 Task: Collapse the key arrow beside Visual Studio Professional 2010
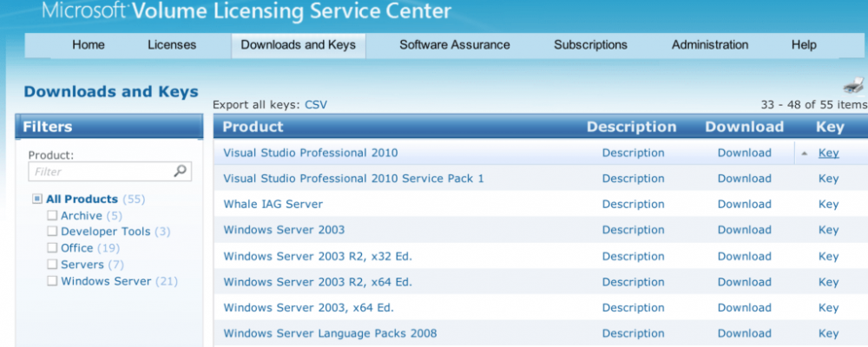805,154
